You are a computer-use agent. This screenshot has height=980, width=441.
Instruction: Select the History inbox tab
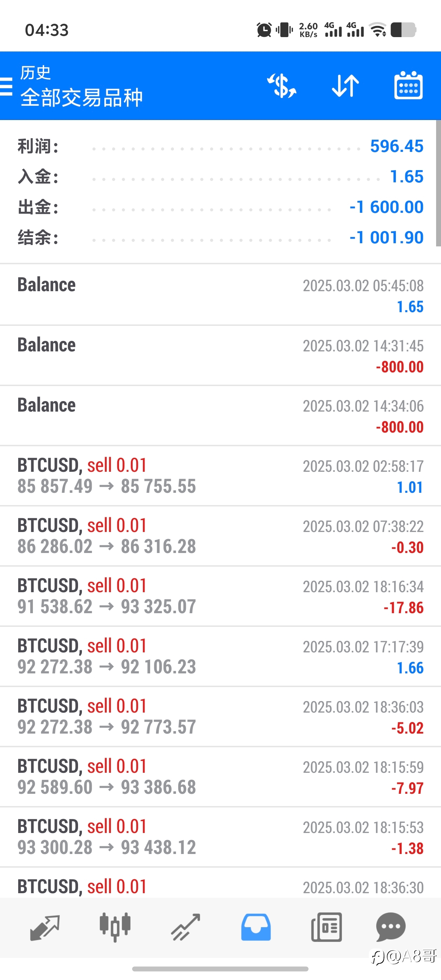(256, 927)
